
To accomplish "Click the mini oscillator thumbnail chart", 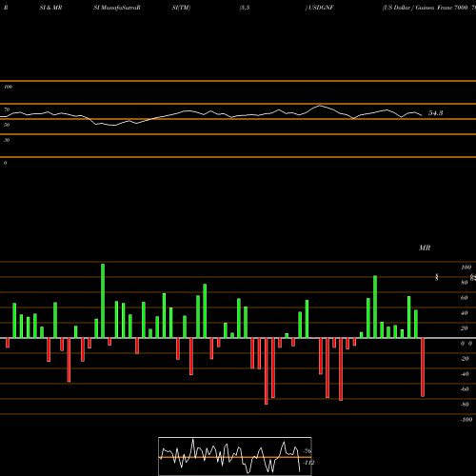I will [235, 456].
